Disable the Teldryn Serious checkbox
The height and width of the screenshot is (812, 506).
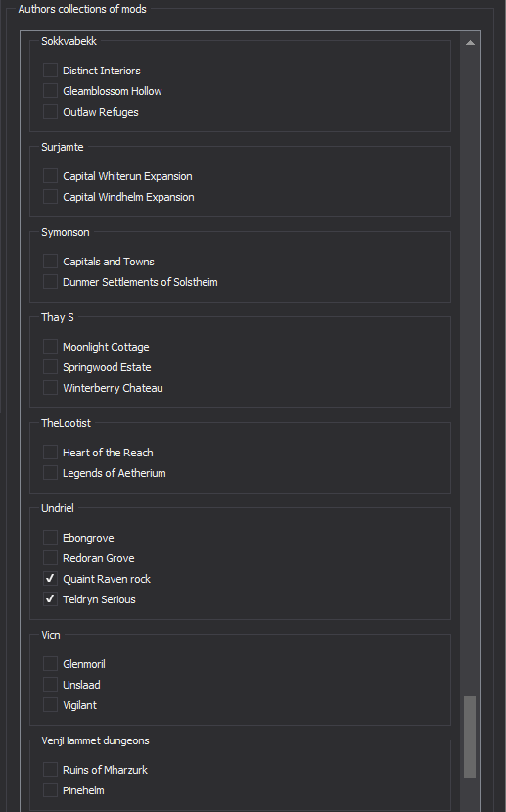(50, 599)
